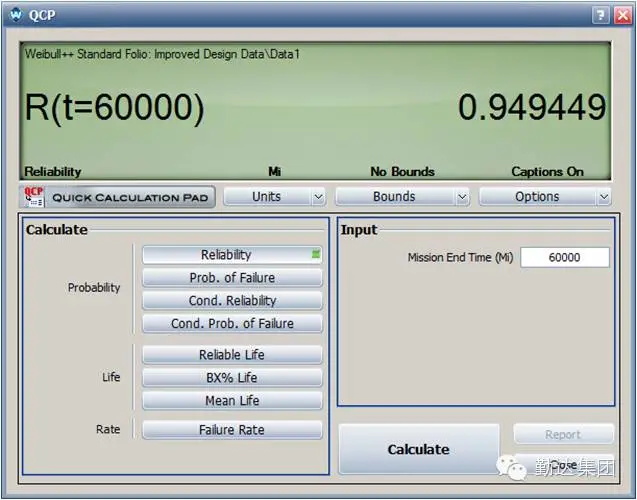The width and height of the screenshot is (637, 500).
Task: Select Prob. of Failure calculation
Action: click(x=232, y=278)
